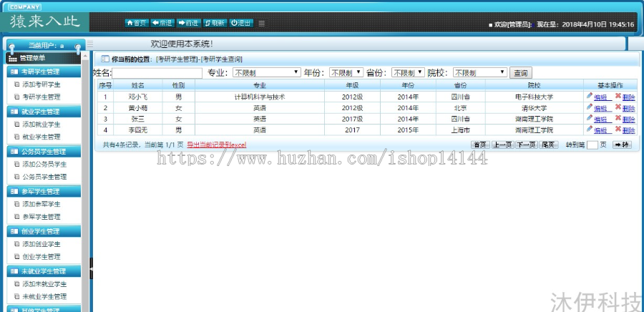Open 添加考研学生 in sidebar
The width and height of the screenshot is (644, 312).
42,84
